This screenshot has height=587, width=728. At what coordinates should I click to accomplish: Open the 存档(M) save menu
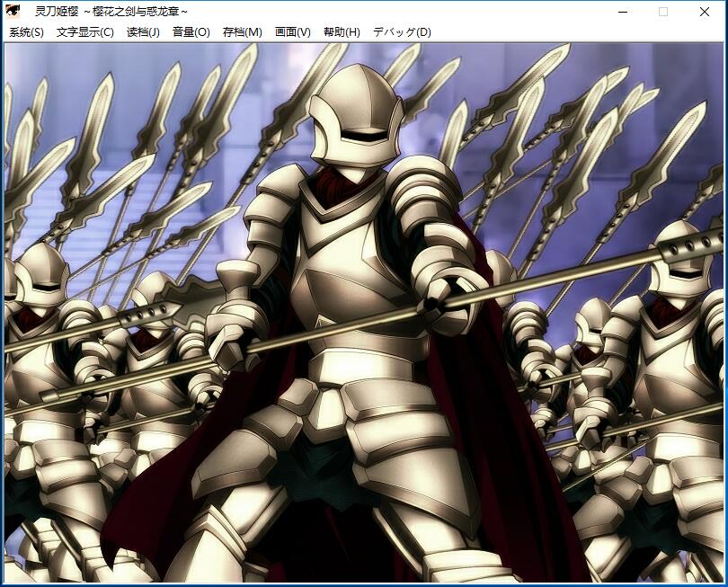[x=242, y=32]
